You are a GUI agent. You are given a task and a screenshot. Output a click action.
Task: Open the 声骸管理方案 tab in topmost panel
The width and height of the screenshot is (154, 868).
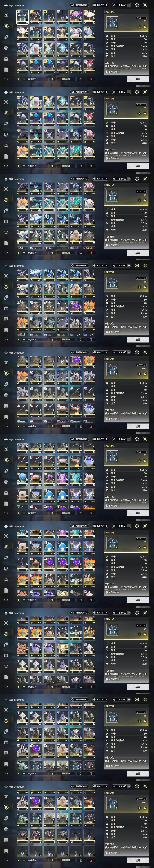(x=79, y=5)
